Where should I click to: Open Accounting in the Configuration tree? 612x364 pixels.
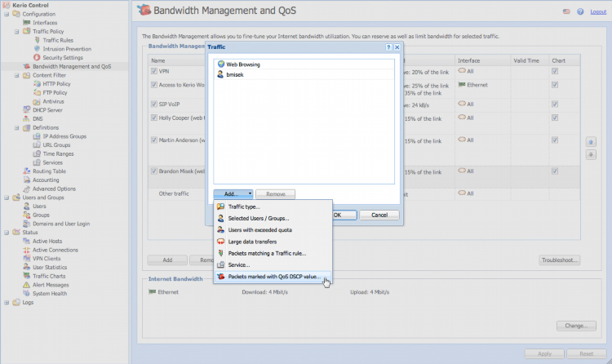tap(46, 180)
